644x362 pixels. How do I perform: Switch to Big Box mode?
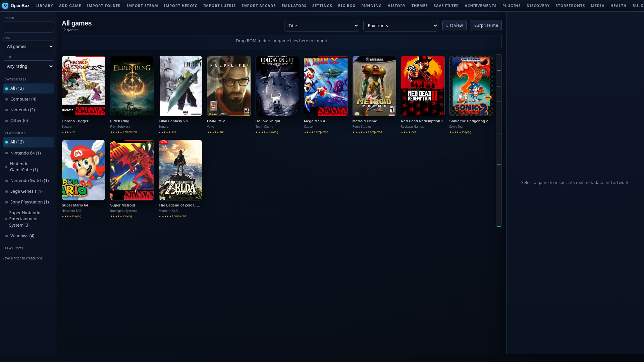pos(346,6)
